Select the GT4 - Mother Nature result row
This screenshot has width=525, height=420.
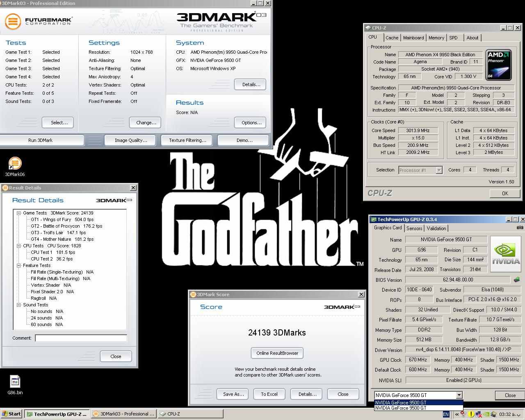click(62, 239)
